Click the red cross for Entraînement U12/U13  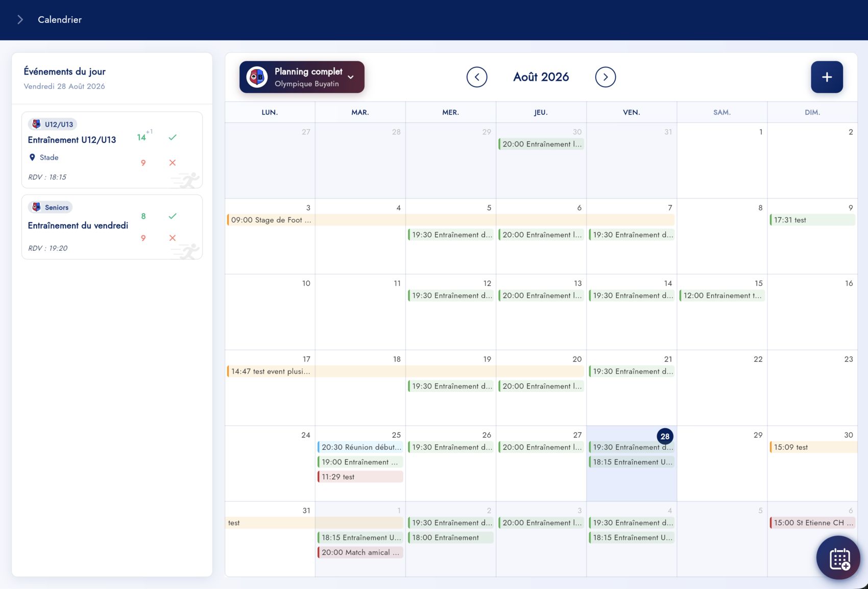pos(173,163)
